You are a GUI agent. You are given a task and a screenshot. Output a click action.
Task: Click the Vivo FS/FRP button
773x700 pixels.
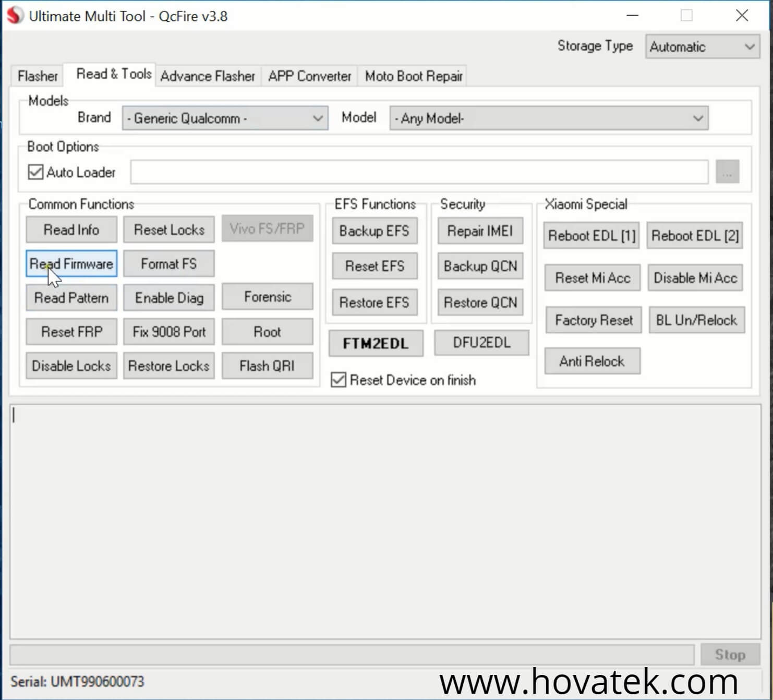coord(268,228)
